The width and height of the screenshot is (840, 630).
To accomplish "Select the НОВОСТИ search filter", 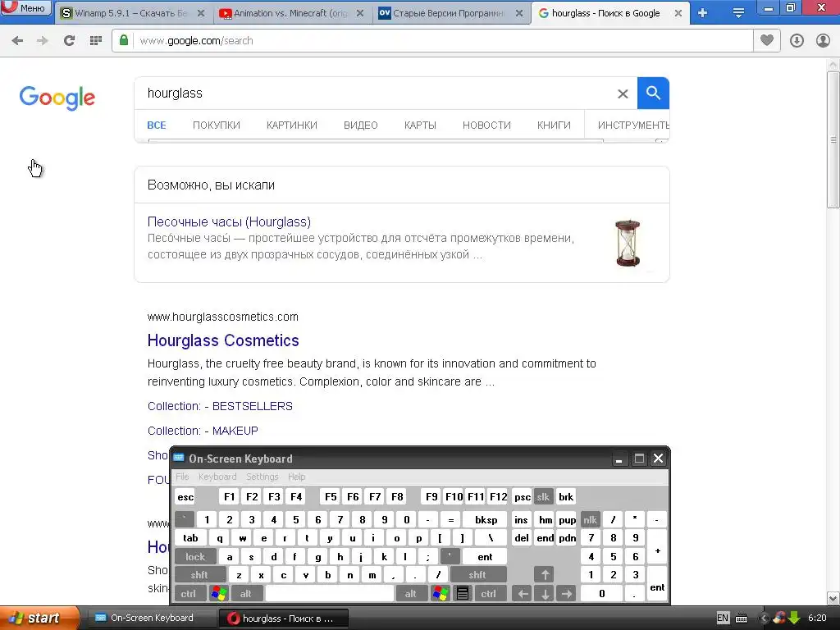I will tap(486, 126).
